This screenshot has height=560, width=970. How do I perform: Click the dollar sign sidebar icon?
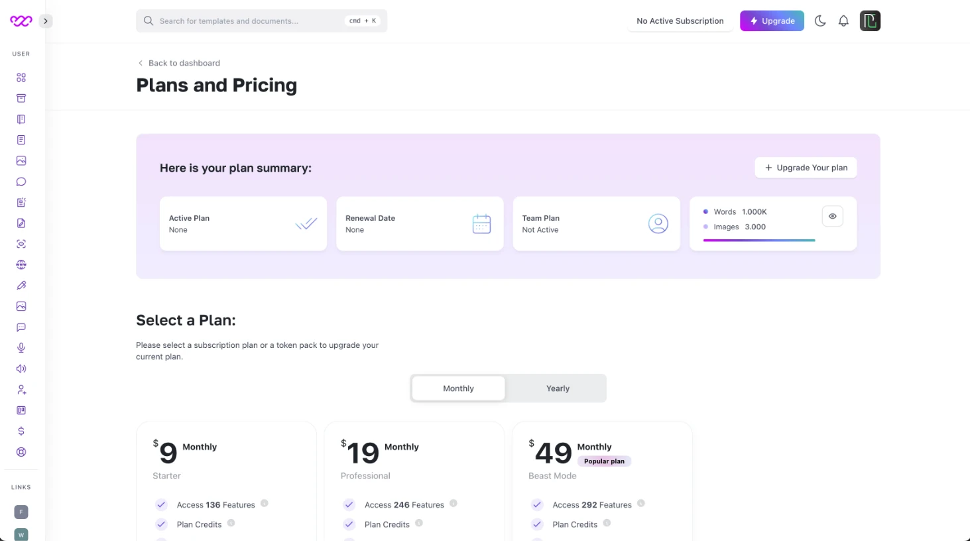(x=21, y=431)
